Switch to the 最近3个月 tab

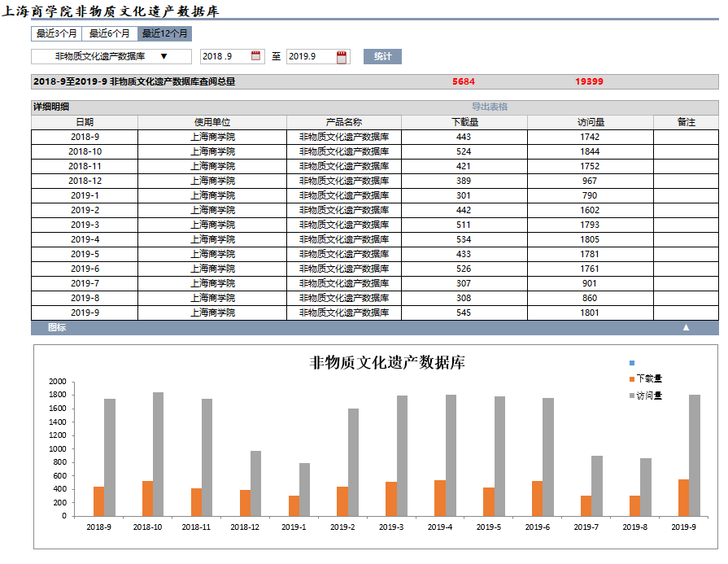pos(57,33)
